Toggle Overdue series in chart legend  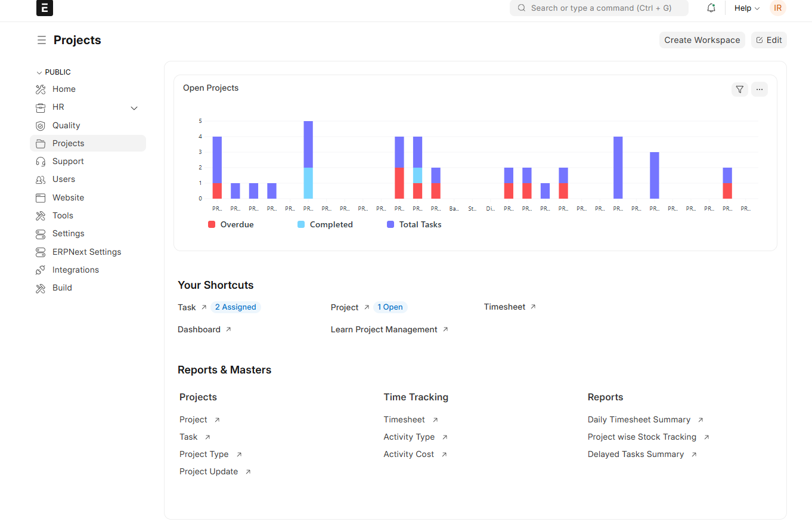231,225
